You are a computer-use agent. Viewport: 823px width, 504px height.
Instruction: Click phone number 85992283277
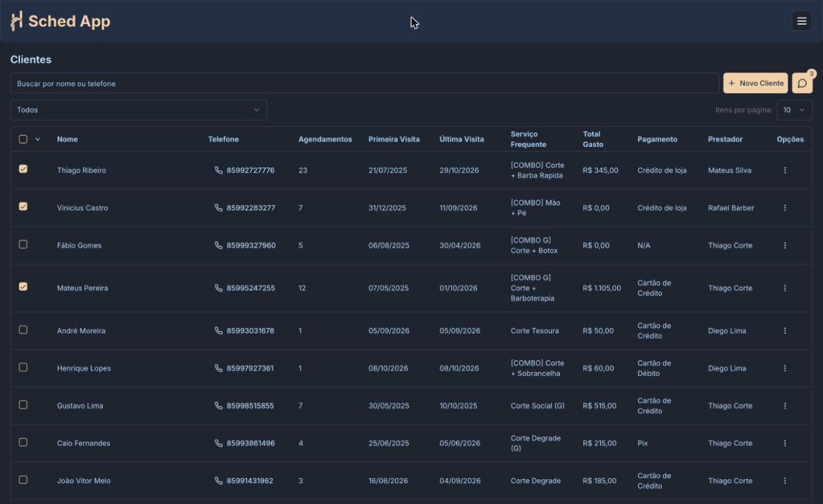coord(251,208)
